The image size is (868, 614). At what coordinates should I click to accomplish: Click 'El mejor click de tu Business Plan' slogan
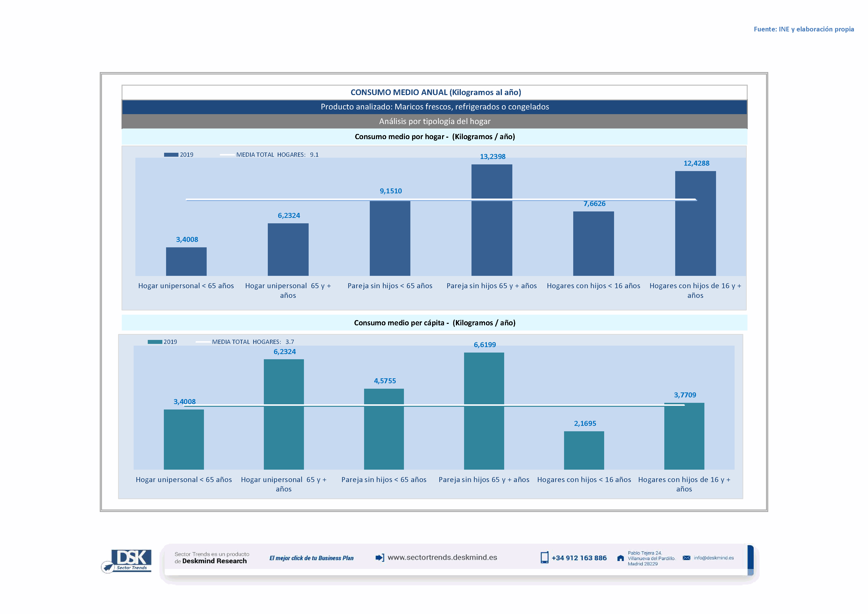click(x=311, y=558)
